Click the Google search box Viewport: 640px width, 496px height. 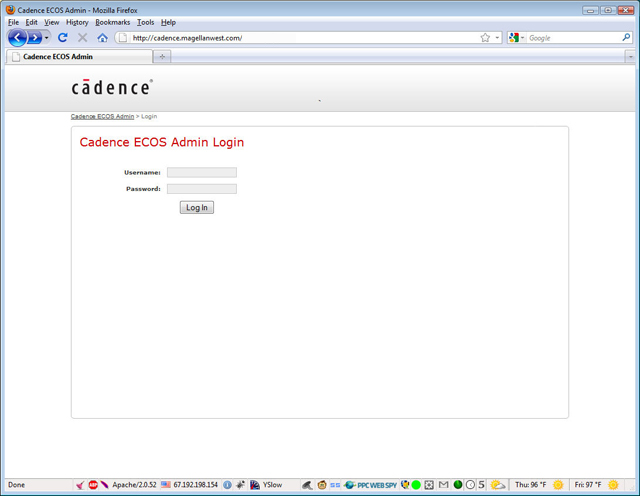(x=573, y=38)
